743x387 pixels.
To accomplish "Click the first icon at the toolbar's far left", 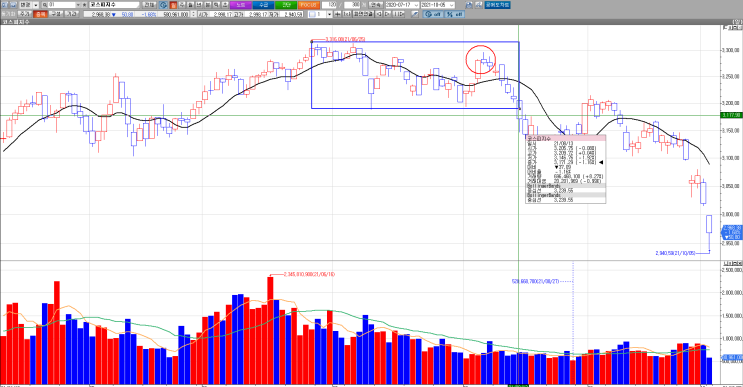I will coord(4,5).
